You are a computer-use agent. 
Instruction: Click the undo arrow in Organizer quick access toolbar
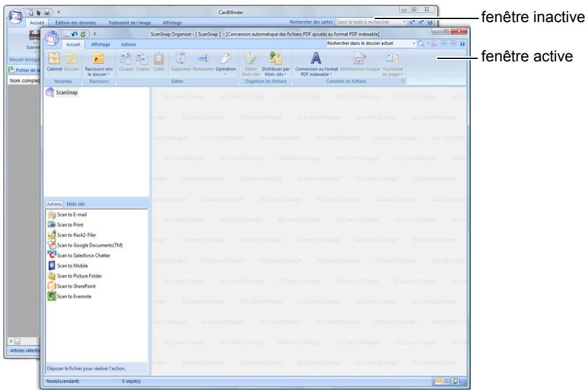(74, 34)
